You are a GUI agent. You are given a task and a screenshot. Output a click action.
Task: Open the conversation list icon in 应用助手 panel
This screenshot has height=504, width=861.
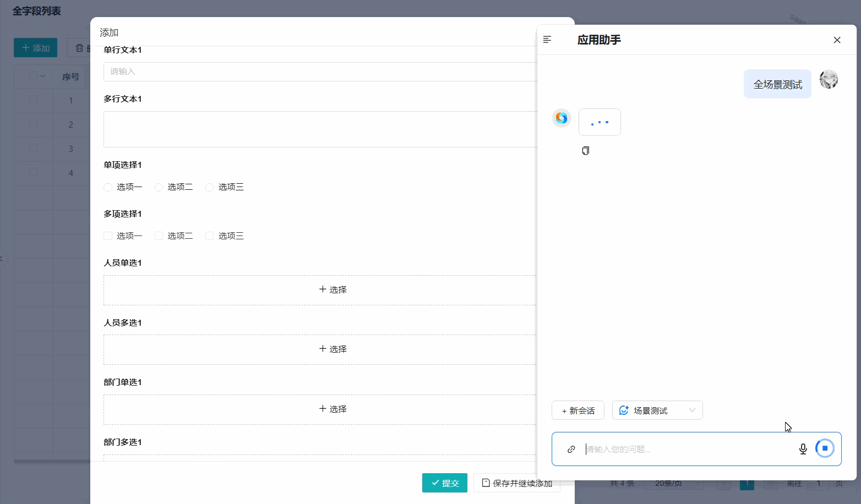(547, 39)
